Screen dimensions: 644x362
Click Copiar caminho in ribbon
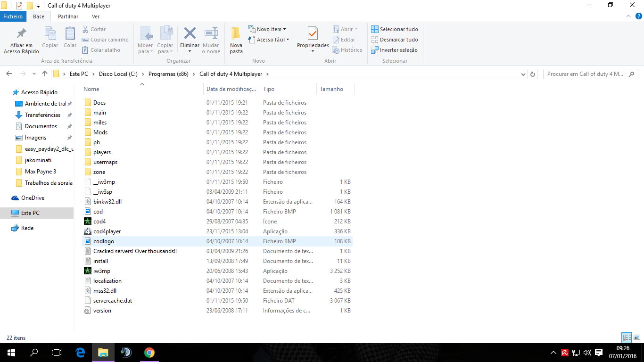pyautogui.click(x=105, y=40)
